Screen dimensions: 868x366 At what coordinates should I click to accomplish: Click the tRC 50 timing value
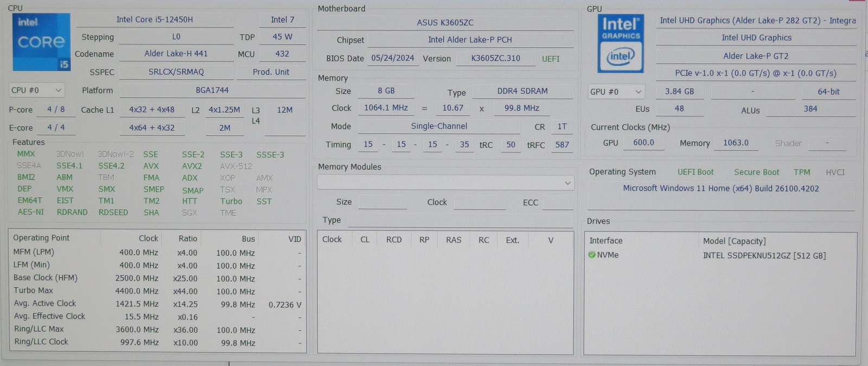(510, 144)
